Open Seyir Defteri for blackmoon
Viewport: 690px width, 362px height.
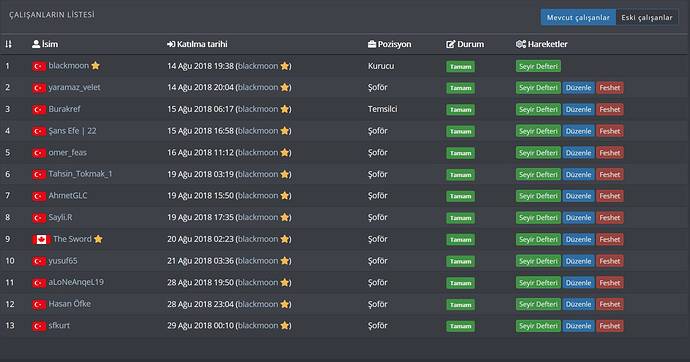[538, 66]
